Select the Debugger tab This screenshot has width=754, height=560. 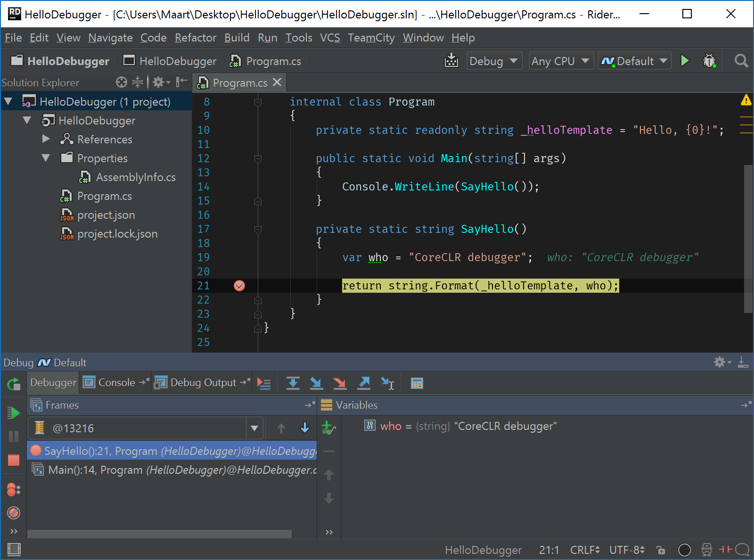coord(53,382)
